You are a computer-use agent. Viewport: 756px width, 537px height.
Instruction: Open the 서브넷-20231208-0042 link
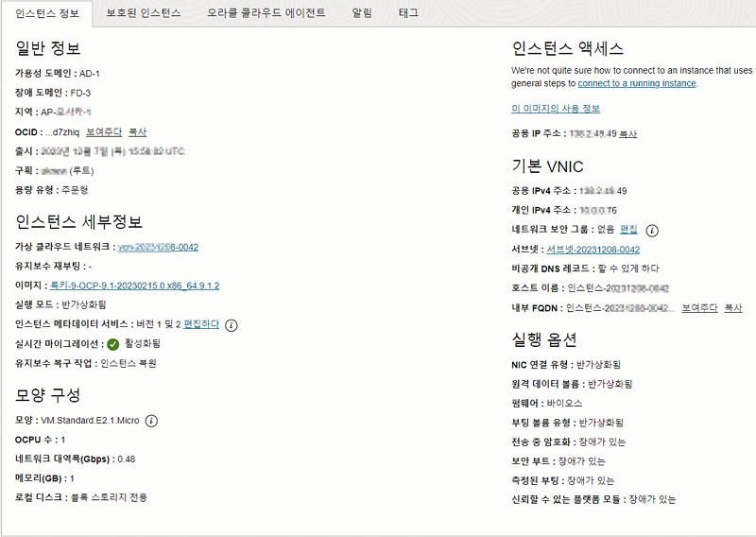[x=593, y=250]
